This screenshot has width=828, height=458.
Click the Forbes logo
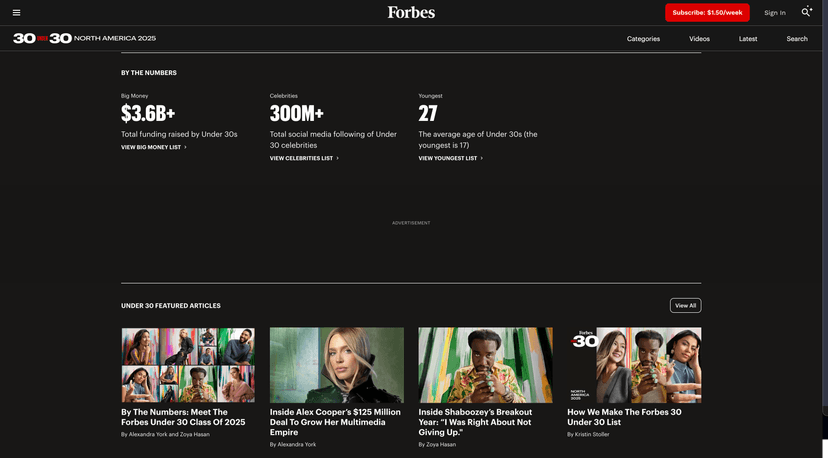pyautogui.click(x=411, y=12)
